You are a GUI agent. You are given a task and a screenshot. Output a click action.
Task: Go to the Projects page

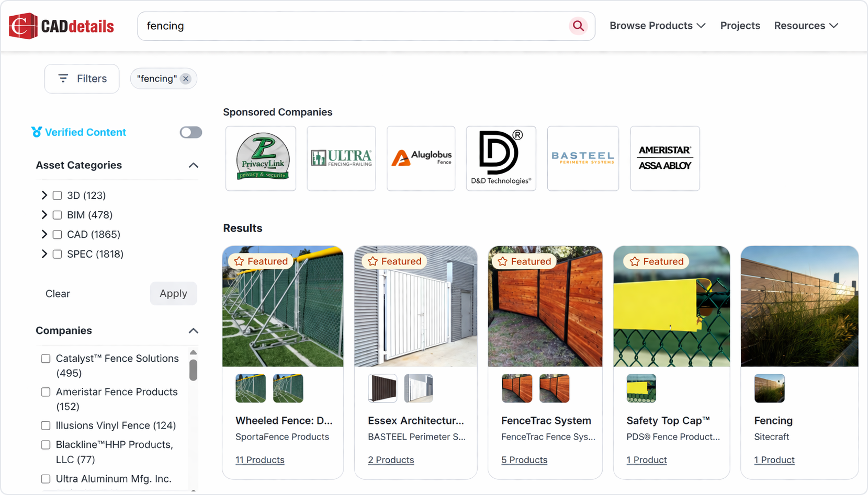point(740,26)
